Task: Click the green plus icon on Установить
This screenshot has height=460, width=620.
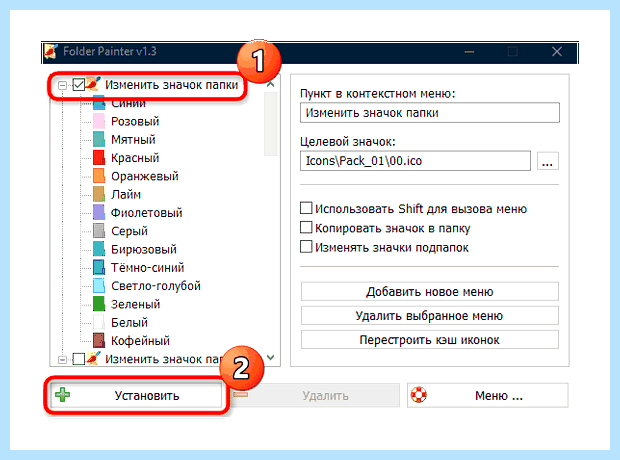Action: (62, 395)
